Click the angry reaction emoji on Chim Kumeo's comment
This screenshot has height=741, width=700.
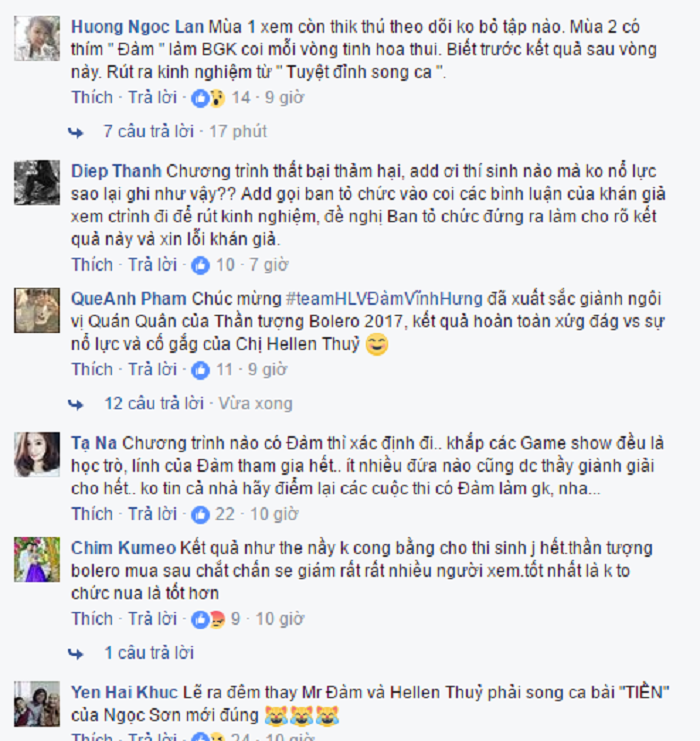(216, 620)
